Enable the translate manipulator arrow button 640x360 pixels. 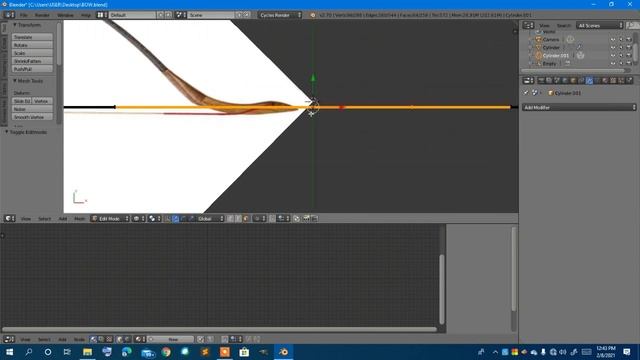(176, 219)
